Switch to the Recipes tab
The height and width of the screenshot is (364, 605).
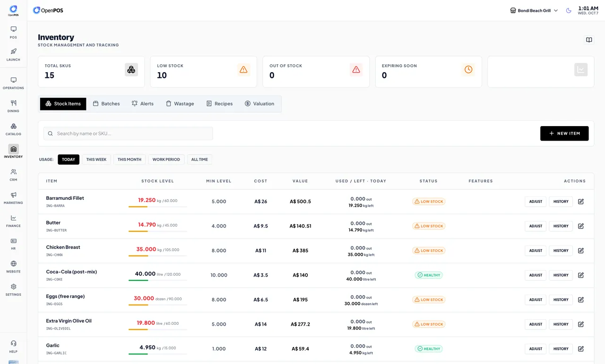pyautogui.click(x=219, y=104)
